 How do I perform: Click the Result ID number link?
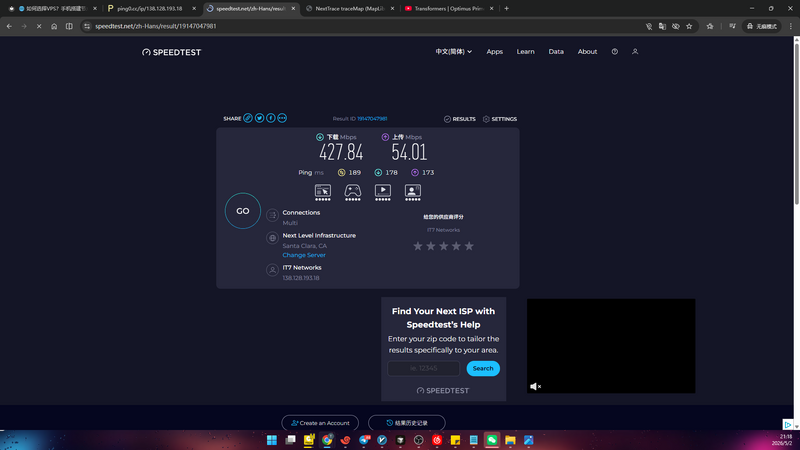click(372, 118)
